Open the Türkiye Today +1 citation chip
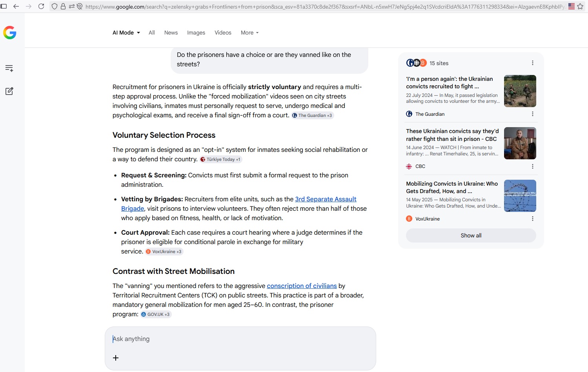 [221, 159]
